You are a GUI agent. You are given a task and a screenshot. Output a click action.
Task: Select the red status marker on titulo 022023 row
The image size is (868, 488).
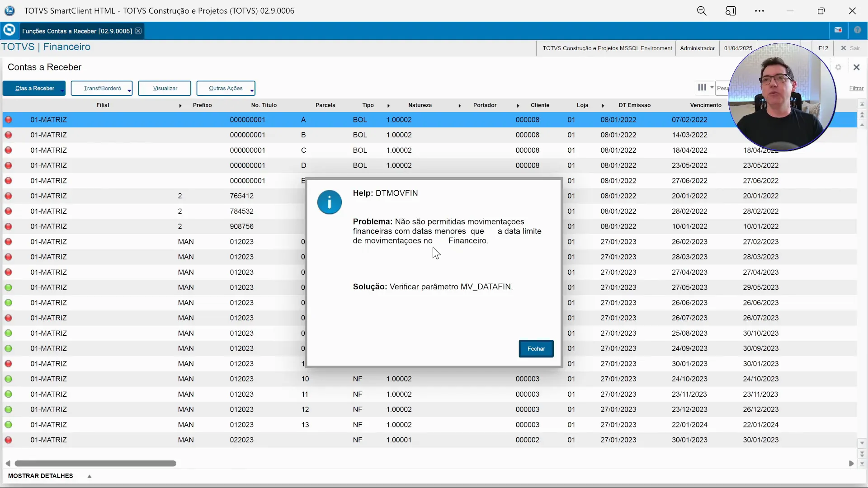(x=9, y=440)
